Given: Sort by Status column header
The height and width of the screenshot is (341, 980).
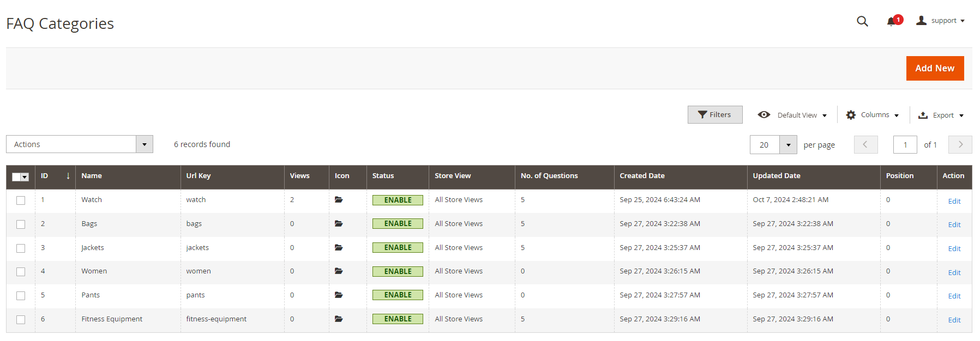Looking at the screenshot, I should tap(398, 176).
